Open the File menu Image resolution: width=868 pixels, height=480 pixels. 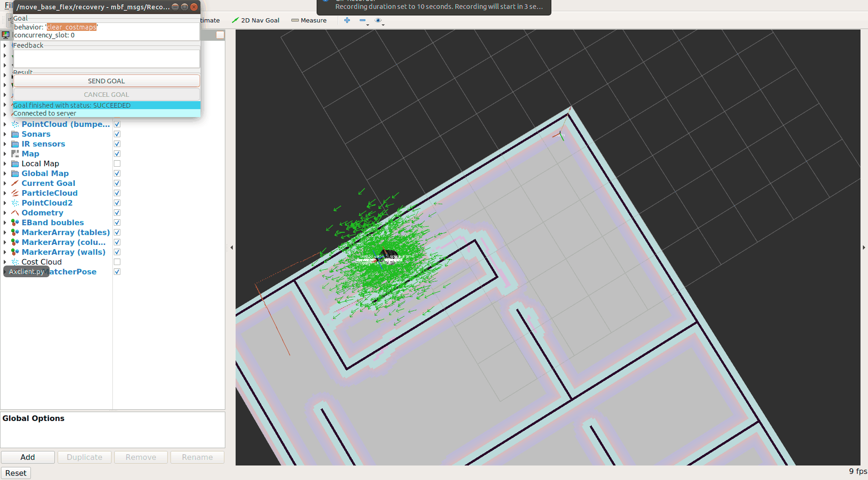click(7, 5)
